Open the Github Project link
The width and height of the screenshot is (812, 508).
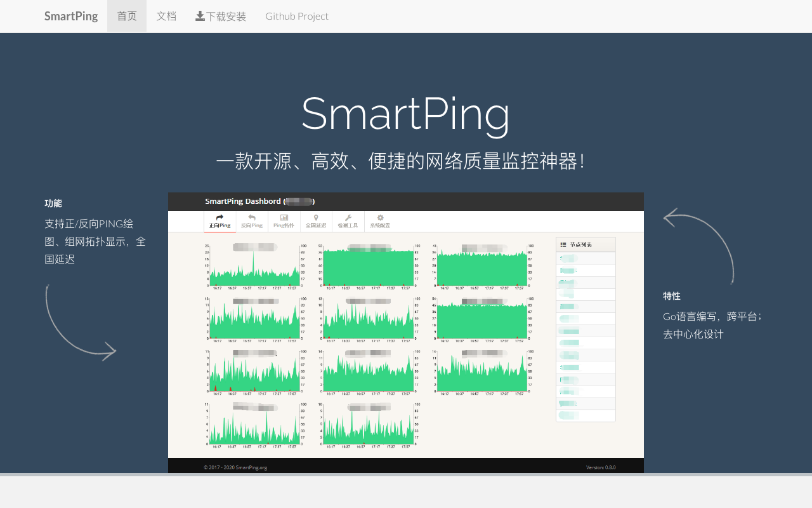[x=297, y=16]
